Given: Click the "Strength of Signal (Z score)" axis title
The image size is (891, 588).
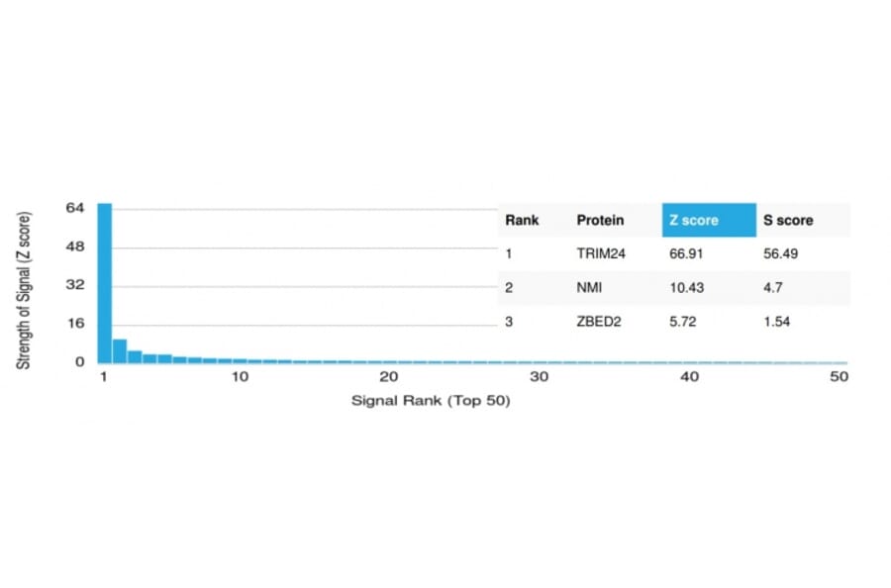Looking at the screenshot, I should [24, 289].
